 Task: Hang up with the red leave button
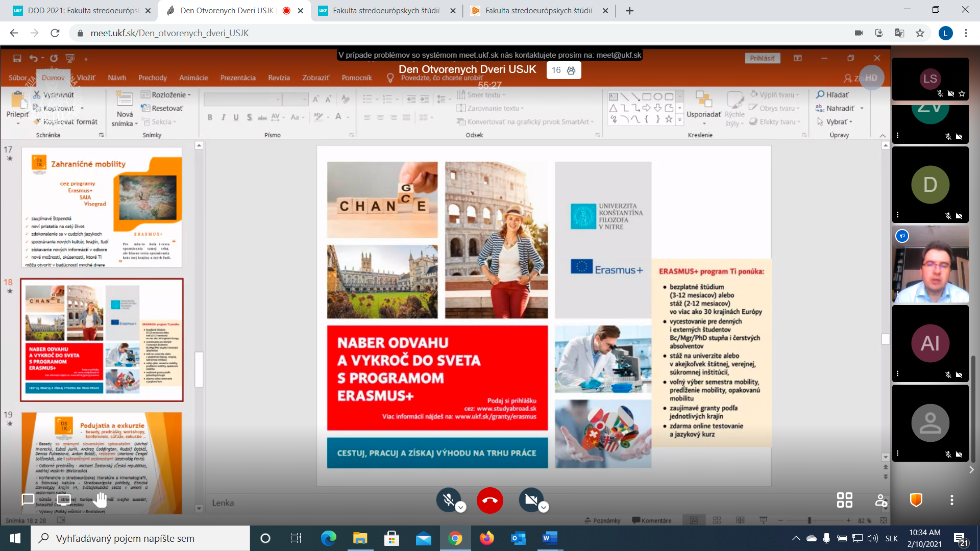coord(489,500)
